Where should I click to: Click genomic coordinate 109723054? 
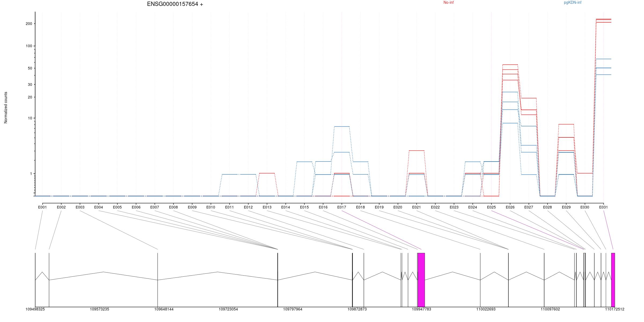228,309
